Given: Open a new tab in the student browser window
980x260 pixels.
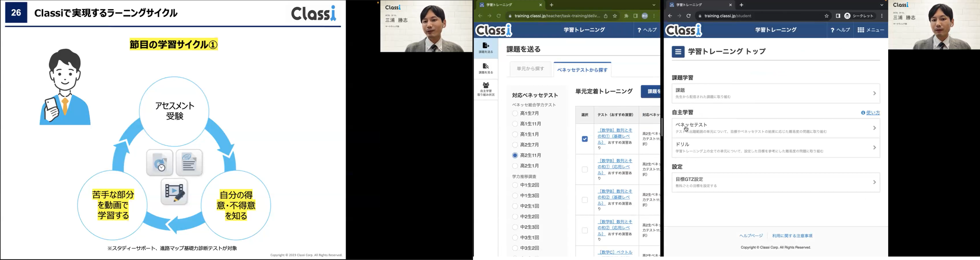Looking at the screenshot, I should 741,5.
